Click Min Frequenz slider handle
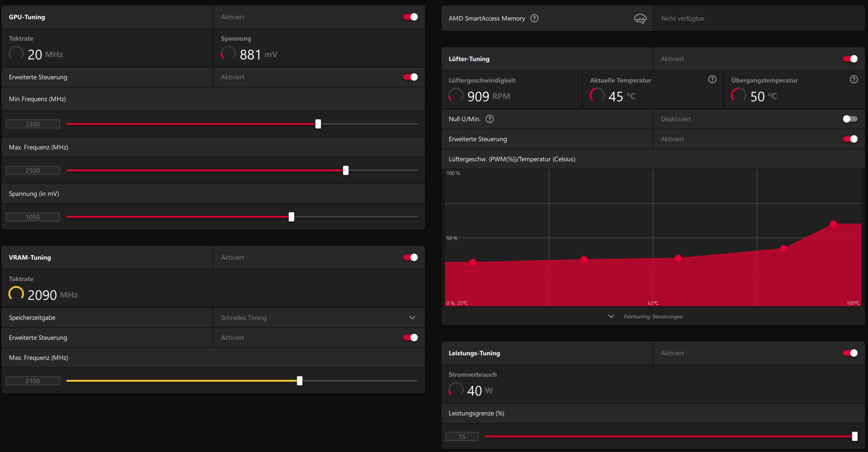This screenshot has width=868, height=452. [x=318, y=124]
